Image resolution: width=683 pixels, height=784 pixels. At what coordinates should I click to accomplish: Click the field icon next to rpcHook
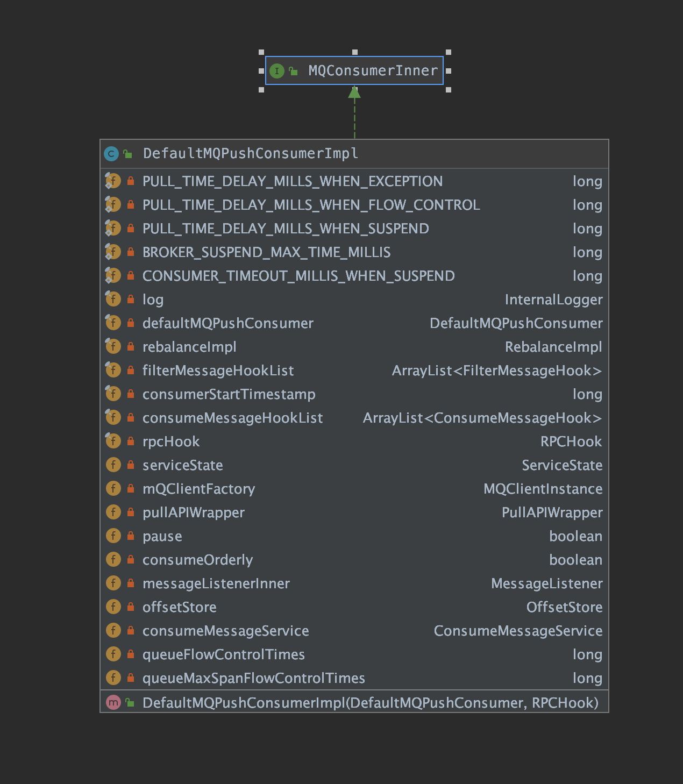tap(112, 441)
